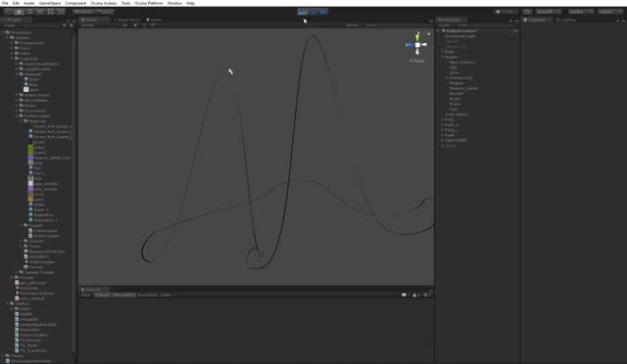Screen dimensions: 627x364
Task: Toggle console info messages filter
Action: click(x=405, y=295)
